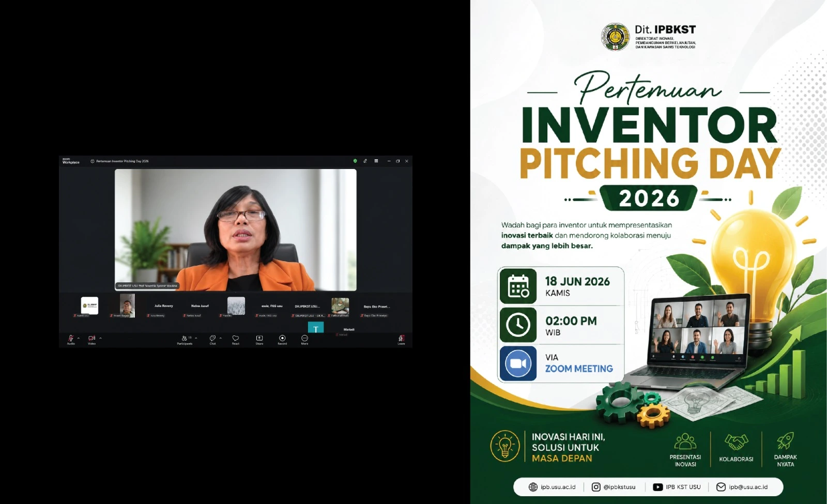Open video options arrow next to Video
Image resolution: width=827 pixels, height=504 pixels.
point(100,338)
